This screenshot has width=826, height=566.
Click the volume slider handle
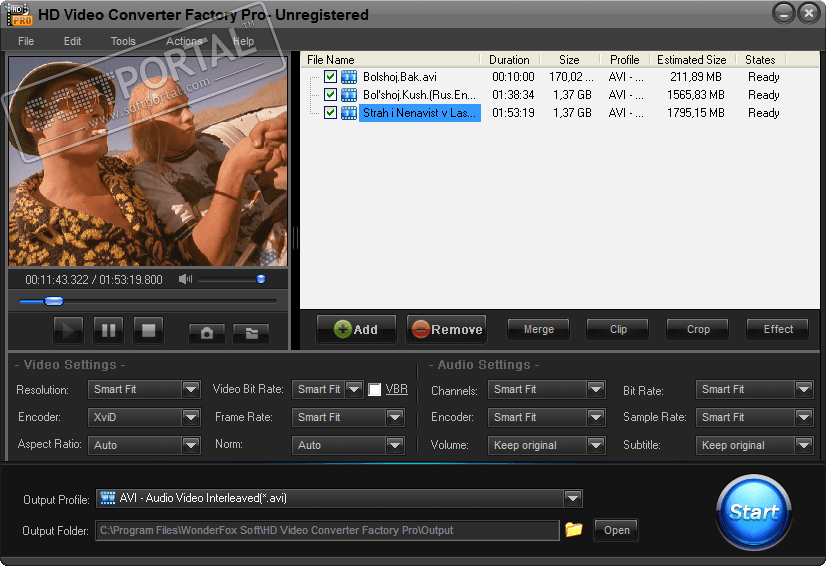tap(261, 279)
